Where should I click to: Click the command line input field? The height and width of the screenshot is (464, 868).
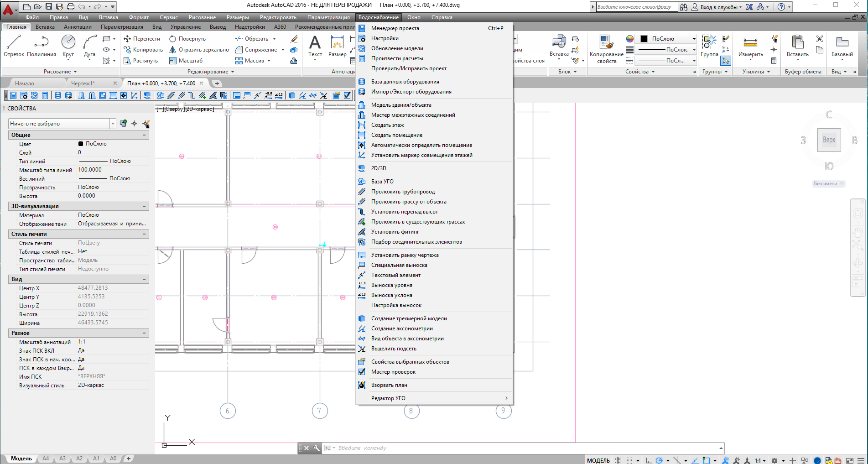(x=525, y=448)
